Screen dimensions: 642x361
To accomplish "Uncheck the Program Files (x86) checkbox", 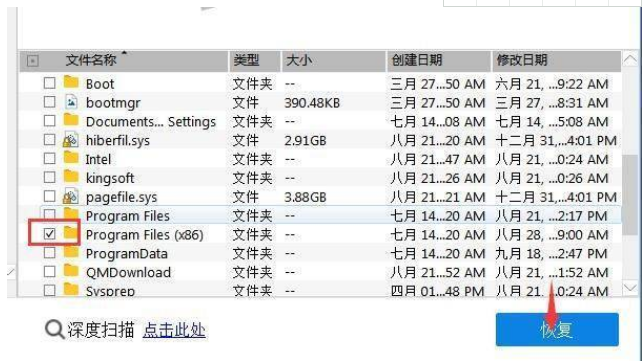I will 50,234.
